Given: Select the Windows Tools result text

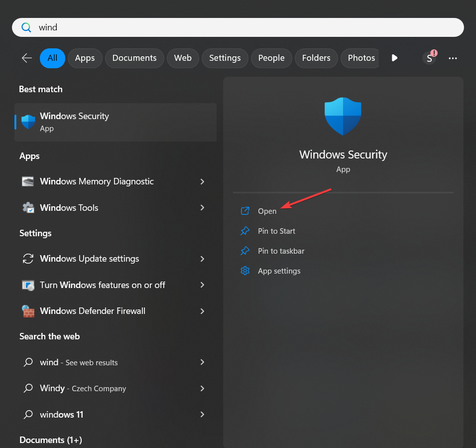Looking at the screenshot, I should [x=69, y=207].
